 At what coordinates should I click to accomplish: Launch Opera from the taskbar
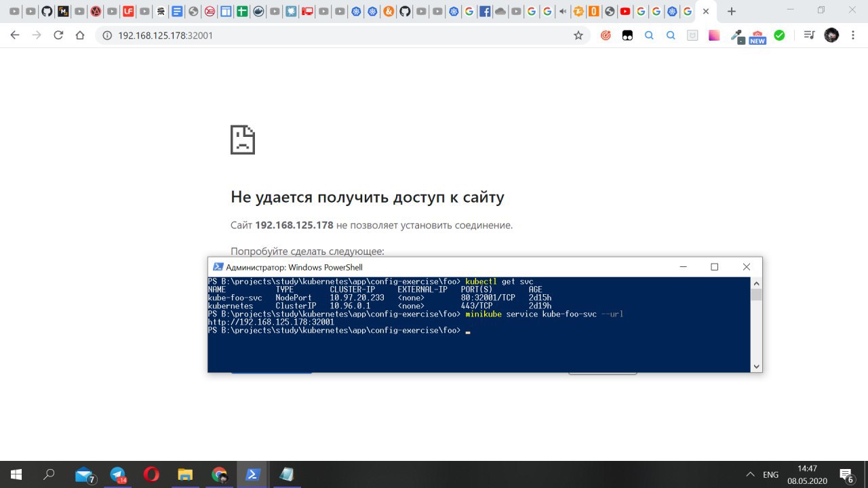pyautogui.click(x=152, y=474)
